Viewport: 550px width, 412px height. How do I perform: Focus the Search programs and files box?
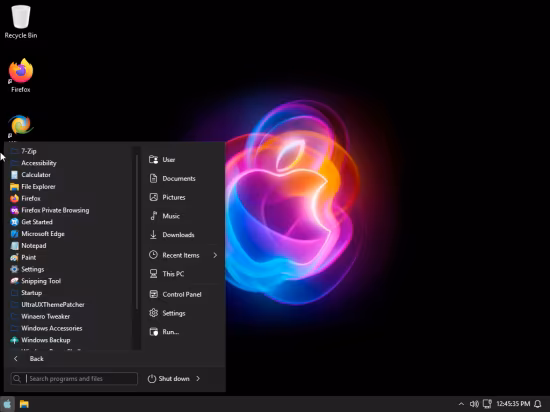74,379
